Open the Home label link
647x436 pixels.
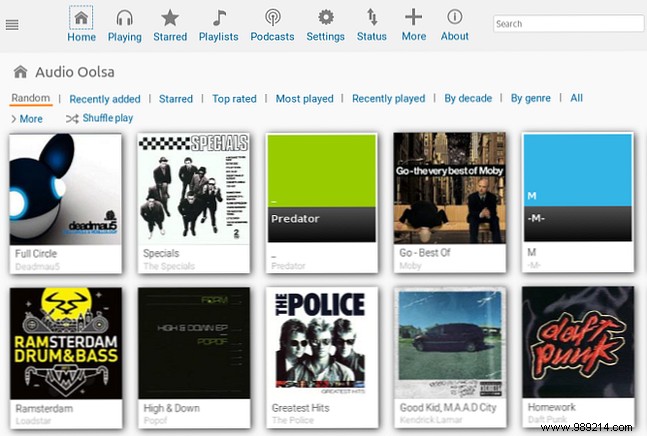click(x=81, y=37)
